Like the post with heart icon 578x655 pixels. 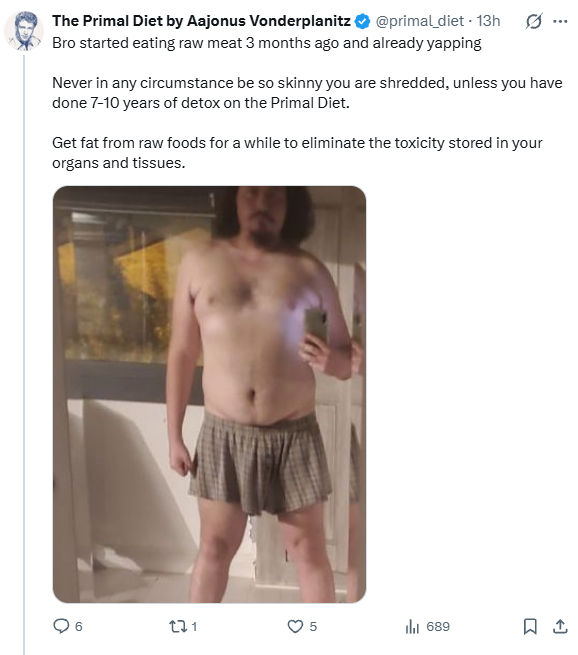click(295, 626)
